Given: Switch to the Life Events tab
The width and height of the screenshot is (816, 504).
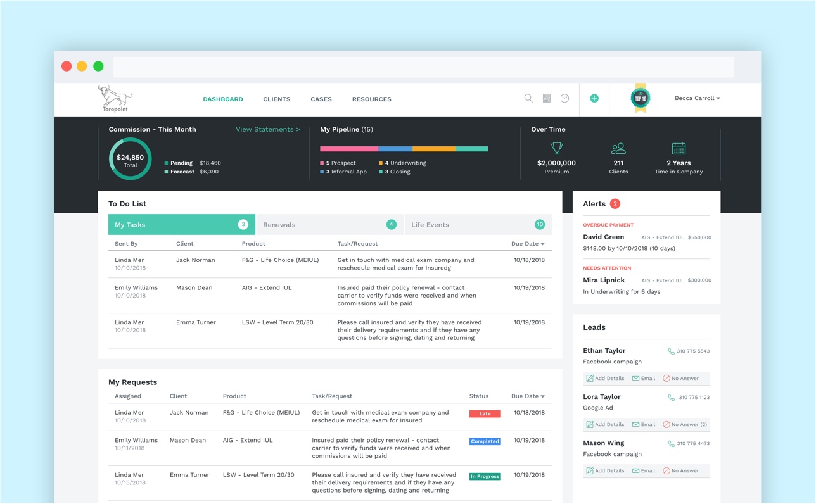Looking at the screenshot, I should click(478, 225).
